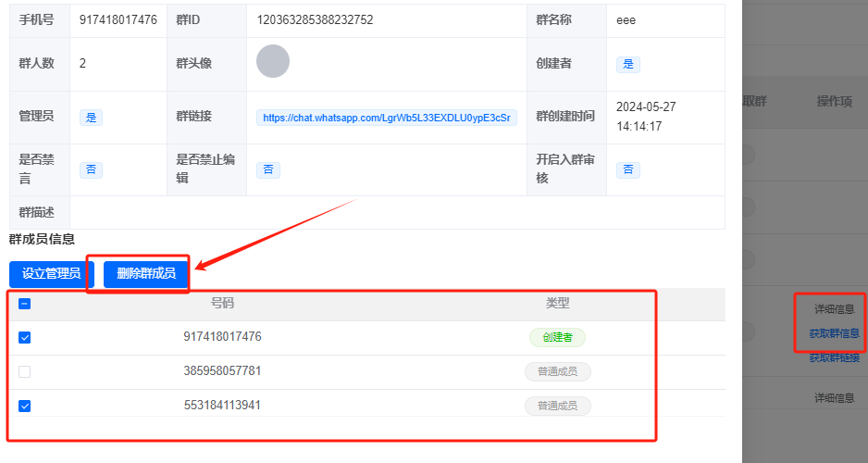Click the 删除群成员 button
The height and width of the screenshot is (463, 868).
point(146,273)
